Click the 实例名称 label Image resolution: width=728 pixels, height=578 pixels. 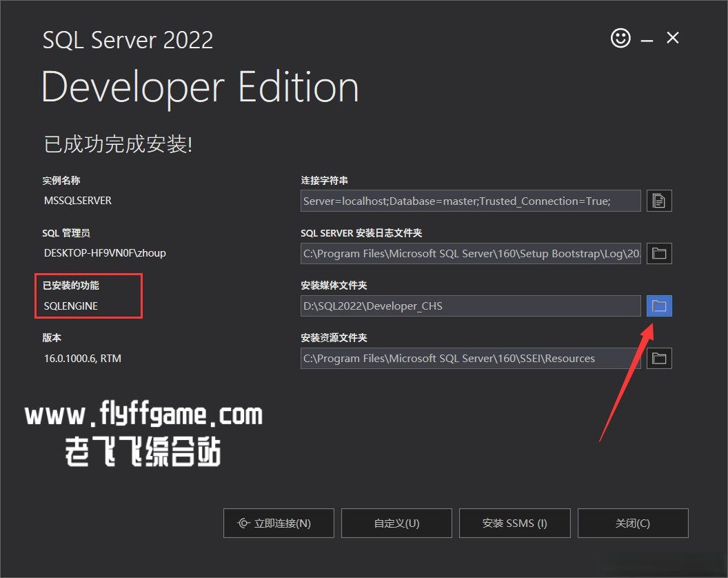click(61, 180)
